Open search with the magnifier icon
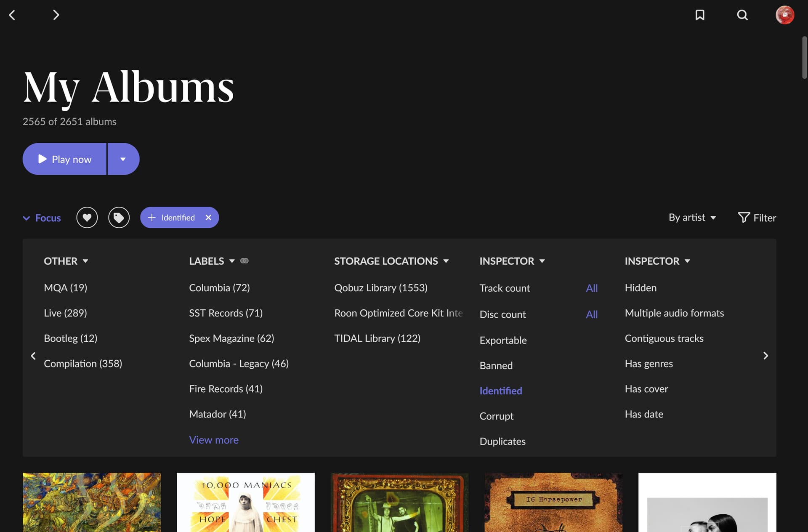The image size is (808, 532). point(742,15)
